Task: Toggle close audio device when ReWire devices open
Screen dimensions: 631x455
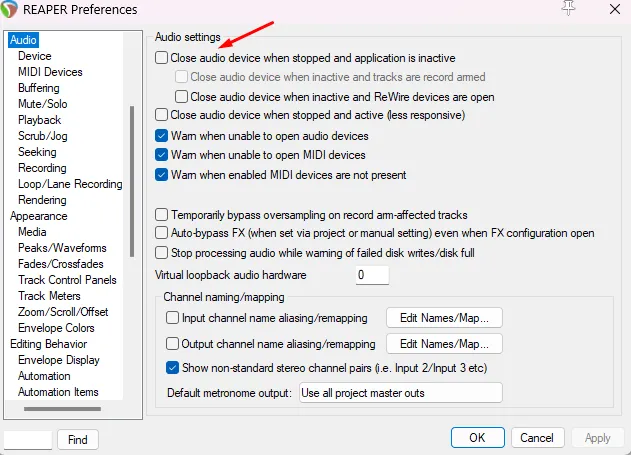Action: click(181, 97)
